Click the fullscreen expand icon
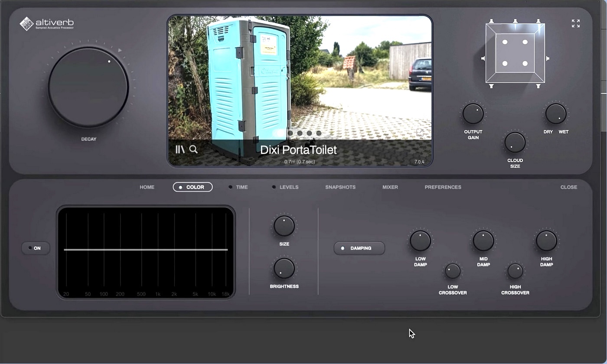 point(575,23)
